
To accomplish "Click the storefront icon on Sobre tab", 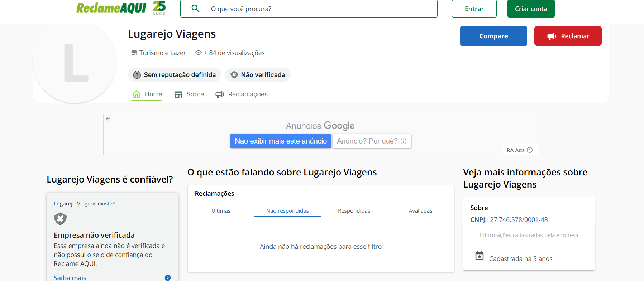I will click(178, 94).
